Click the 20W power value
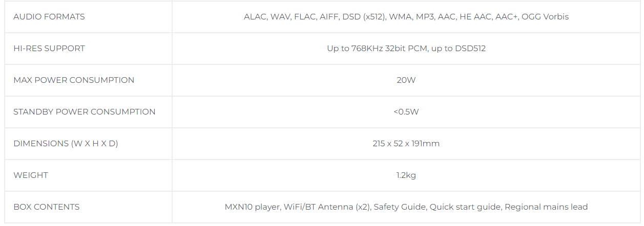The height and width of the screenshot is (226, 644). click(x=406, y=80)
